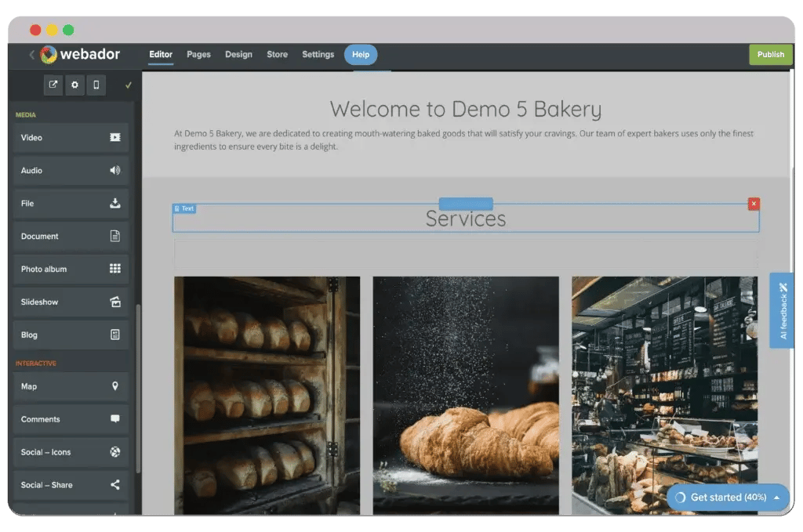Click the Help button
Viewport: 803px width, 532px height.
pyautogui.click(x=361, y=55)
